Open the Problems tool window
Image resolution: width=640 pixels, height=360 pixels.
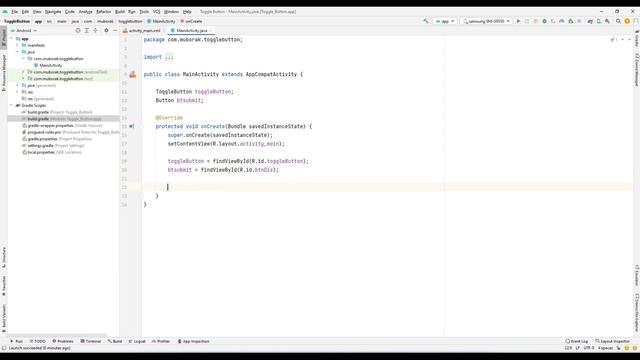[63, 341]
